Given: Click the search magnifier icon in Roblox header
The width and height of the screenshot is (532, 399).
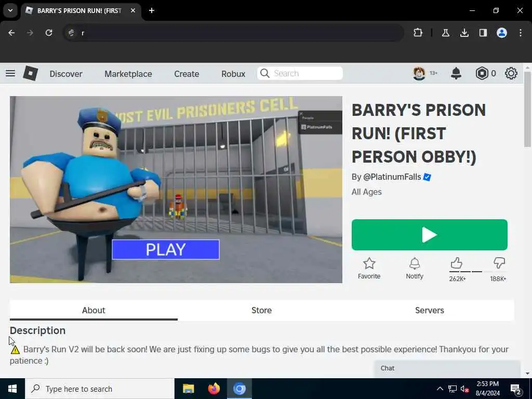Looking at the screenshot, I should [264, 73].
